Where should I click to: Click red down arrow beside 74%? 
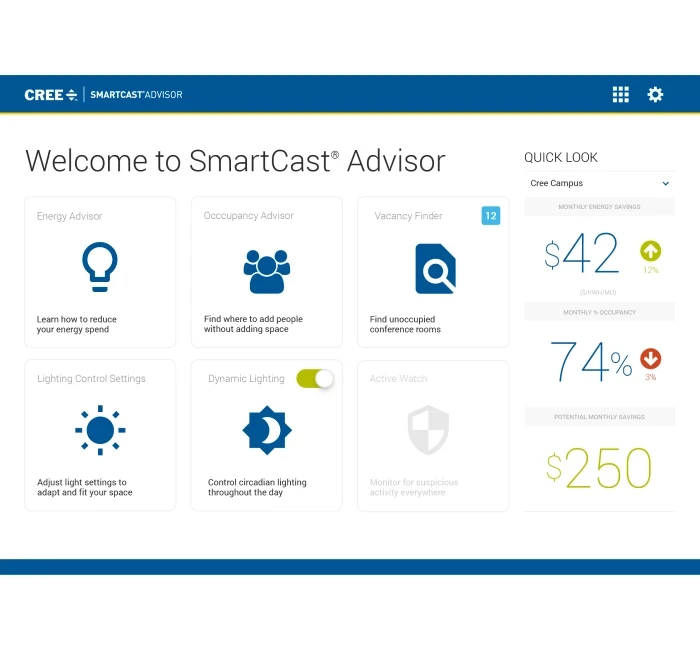click(x=650, y=358)
